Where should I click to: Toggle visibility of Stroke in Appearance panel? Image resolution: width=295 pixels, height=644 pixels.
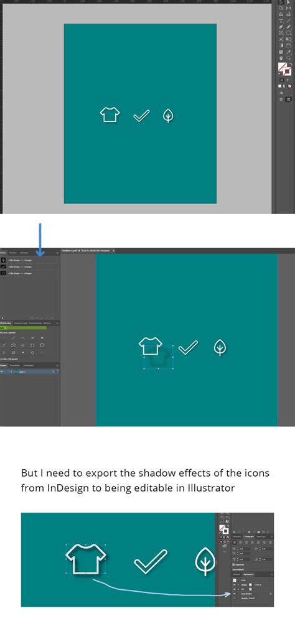234,585
